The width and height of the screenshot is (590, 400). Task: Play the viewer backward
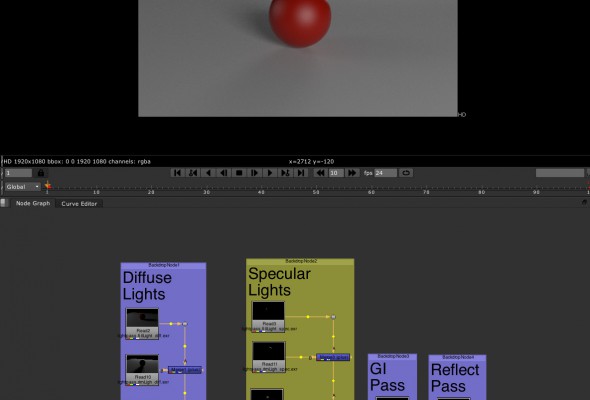(208, 173)
